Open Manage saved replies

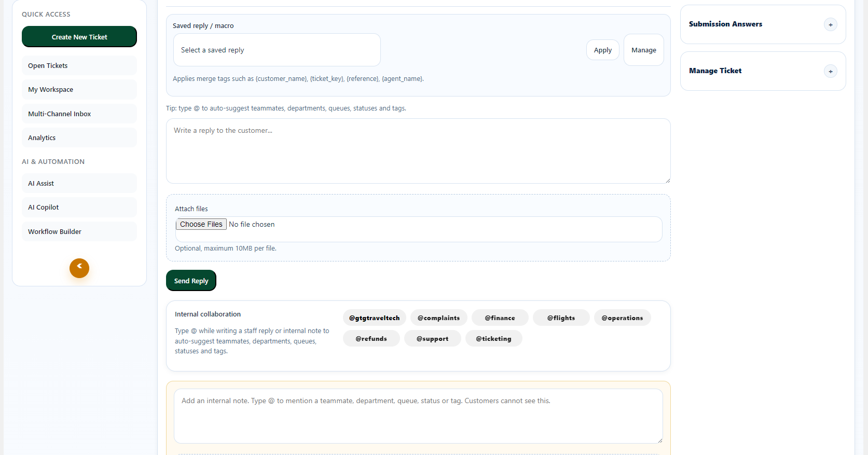click(x=644, y=50)
